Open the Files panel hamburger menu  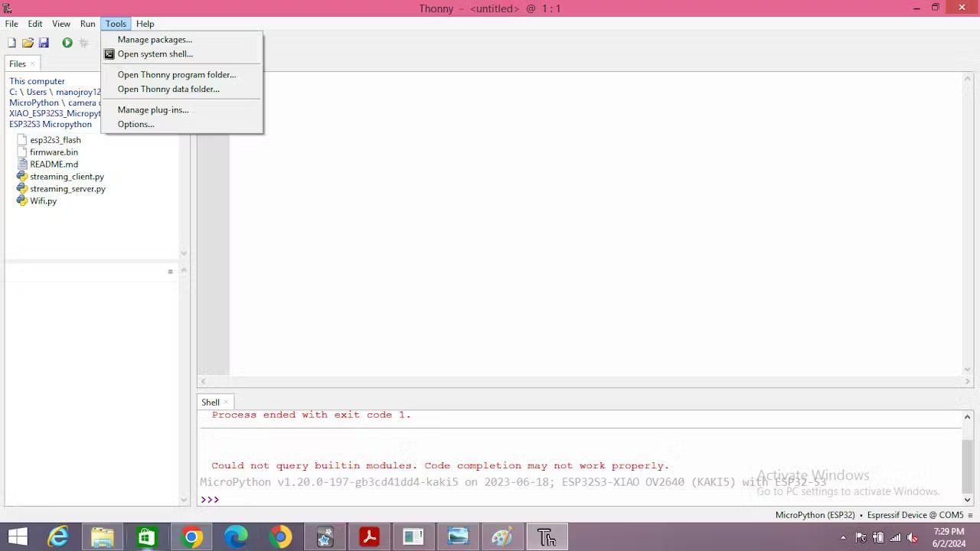(170, 272)
